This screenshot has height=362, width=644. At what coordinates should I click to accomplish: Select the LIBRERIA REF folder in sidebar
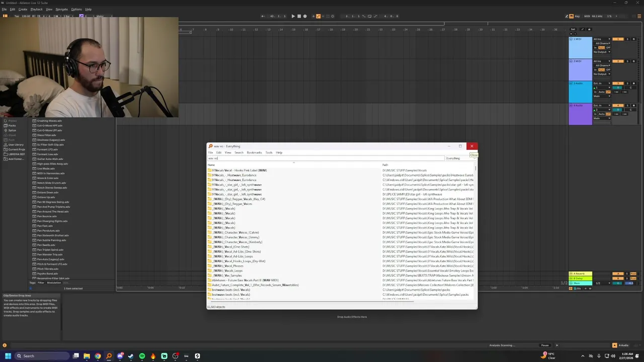14,154
